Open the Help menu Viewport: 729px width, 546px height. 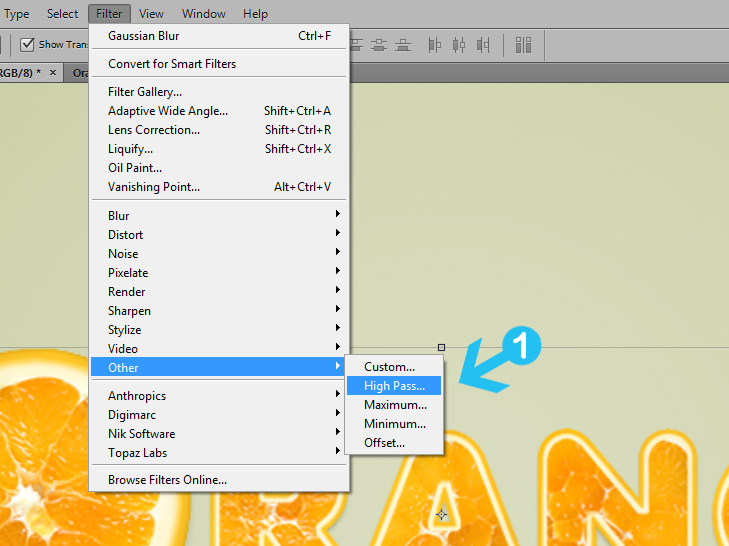255,14
